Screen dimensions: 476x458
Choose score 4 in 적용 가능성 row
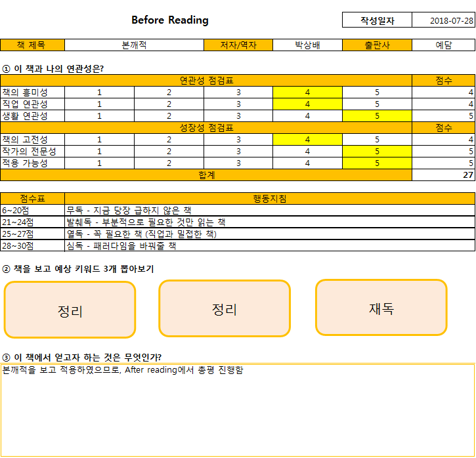(307, 163)
